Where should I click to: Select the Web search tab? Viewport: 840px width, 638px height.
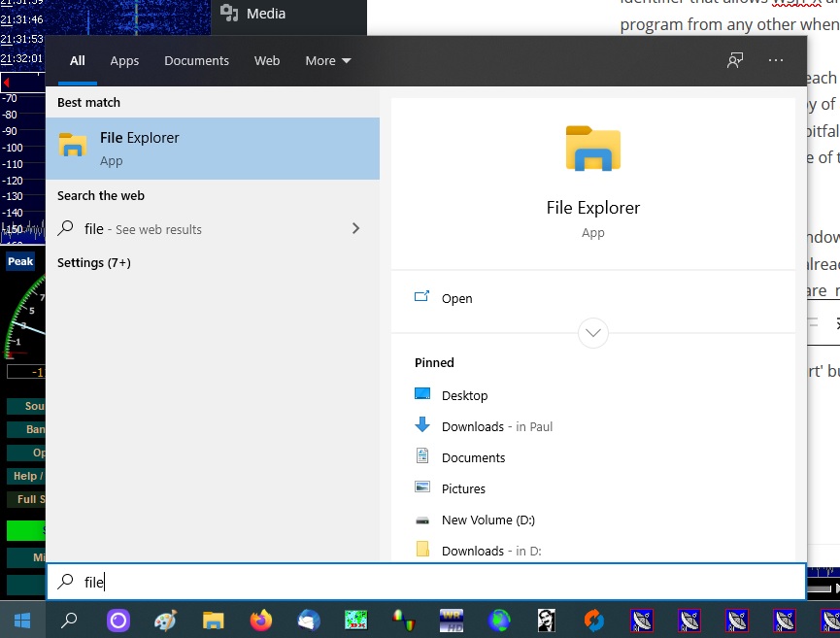click(267, 60)
